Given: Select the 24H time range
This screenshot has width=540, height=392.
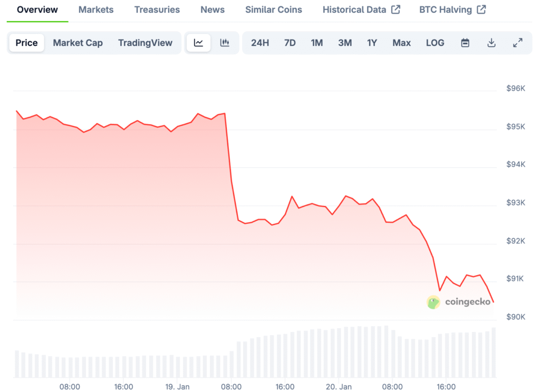Looking at the screenshot, I should pyautogui.click(x=260, y=43).
